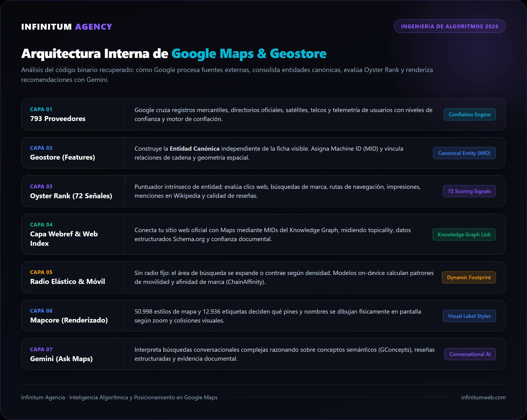Screen dimensions: 527x420
Task: Select the 'CAPA 03' label
Action: pyautogui.click(x=41, y=186)
